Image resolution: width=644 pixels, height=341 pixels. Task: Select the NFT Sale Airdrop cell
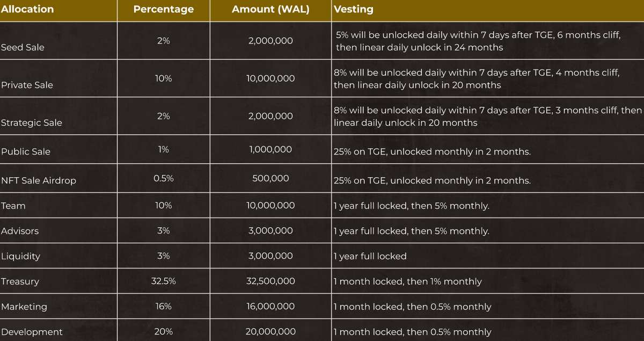(39, 180)
